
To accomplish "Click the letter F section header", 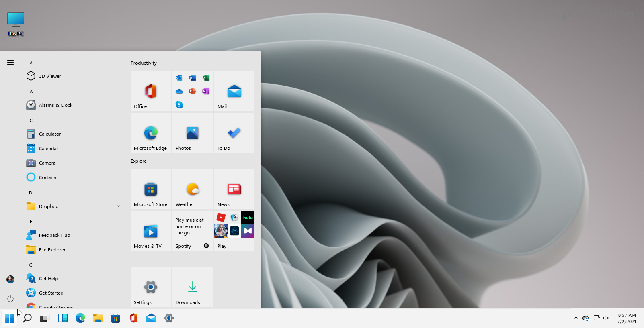I will point(31,222).
